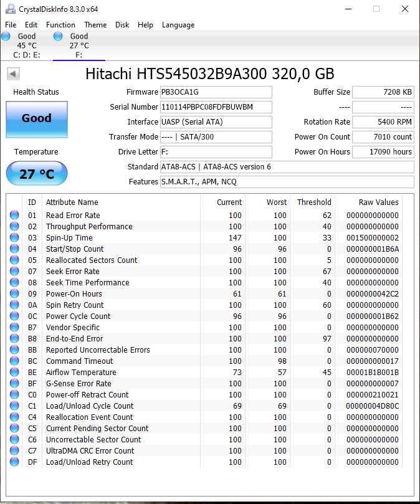Viewport: 420px width, 504px height.
Task: Click raw value 00000004D80C
Action: coord(373,406)
